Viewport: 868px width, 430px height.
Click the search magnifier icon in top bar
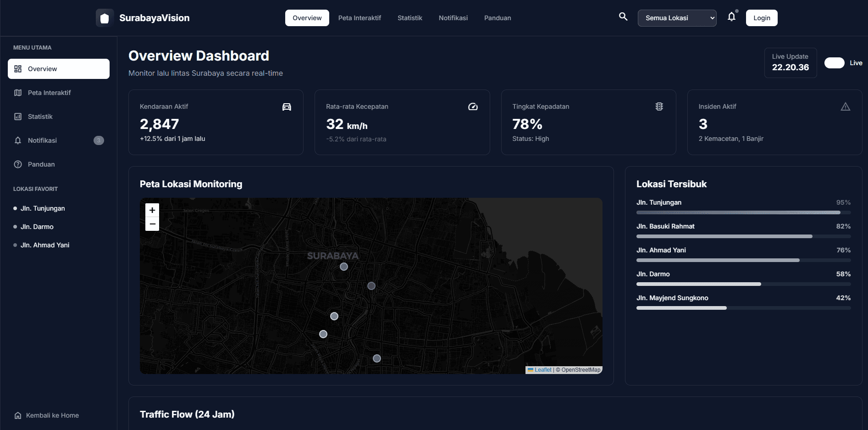pyautogui.click(x=623, y=17)
